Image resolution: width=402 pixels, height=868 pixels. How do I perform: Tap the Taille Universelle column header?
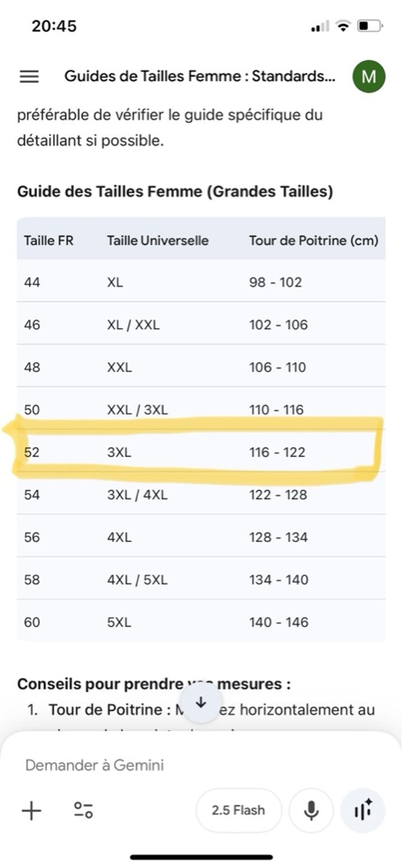[157, 241]
